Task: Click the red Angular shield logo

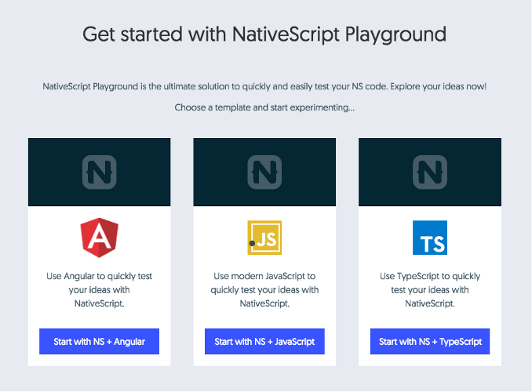Action: (x=100, y=238)
